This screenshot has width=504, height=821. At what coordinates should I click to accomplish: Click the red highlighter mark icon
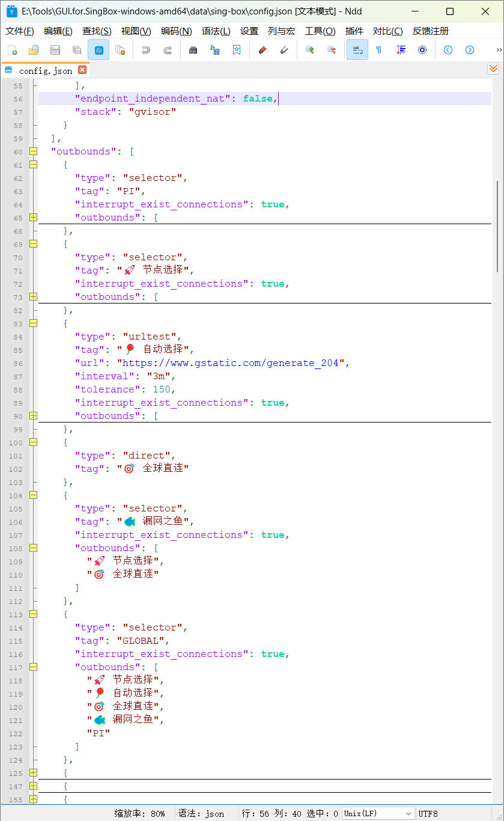pyautogui.click(x=262, y=50)
